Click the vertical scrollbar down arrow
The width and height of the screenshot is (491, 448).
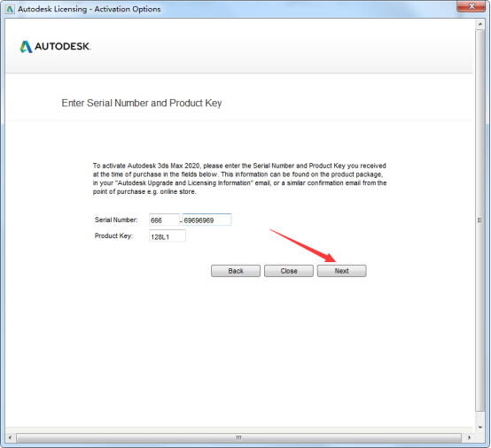479,427
